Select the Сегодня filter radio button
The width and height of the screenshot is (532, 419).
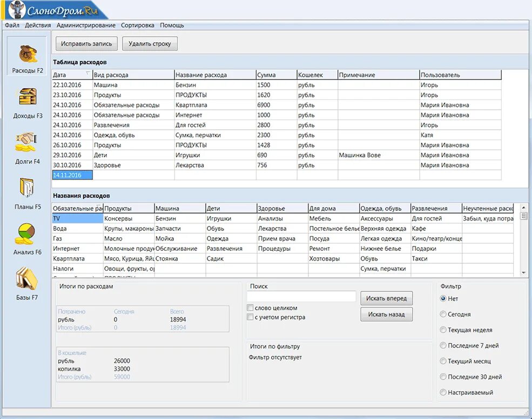coord(443,314)
